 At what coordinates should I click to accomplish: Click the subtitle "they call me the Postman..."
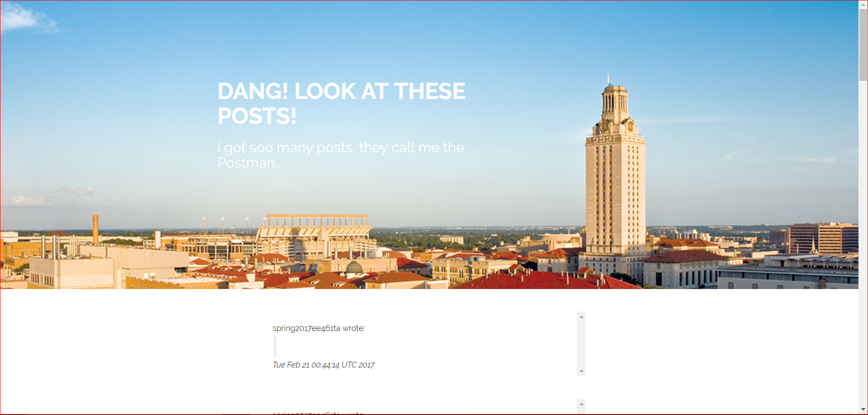click(x=341, y=155)
